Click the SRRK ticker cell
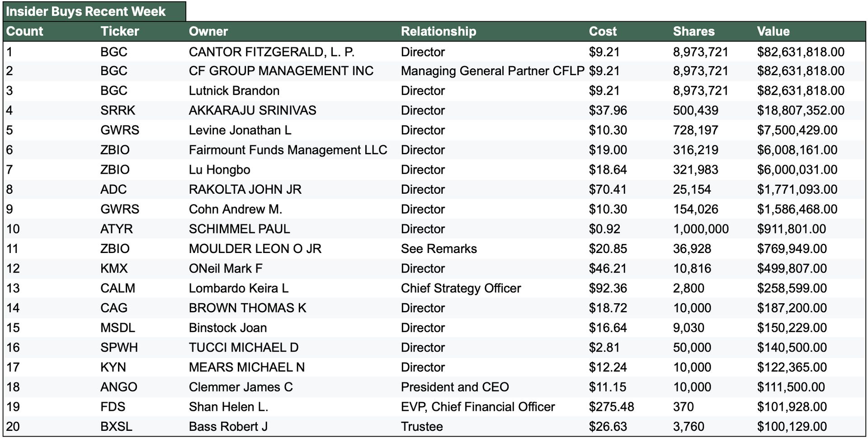The height and width of the screenshot is (439, 868). tap(118, 110)
